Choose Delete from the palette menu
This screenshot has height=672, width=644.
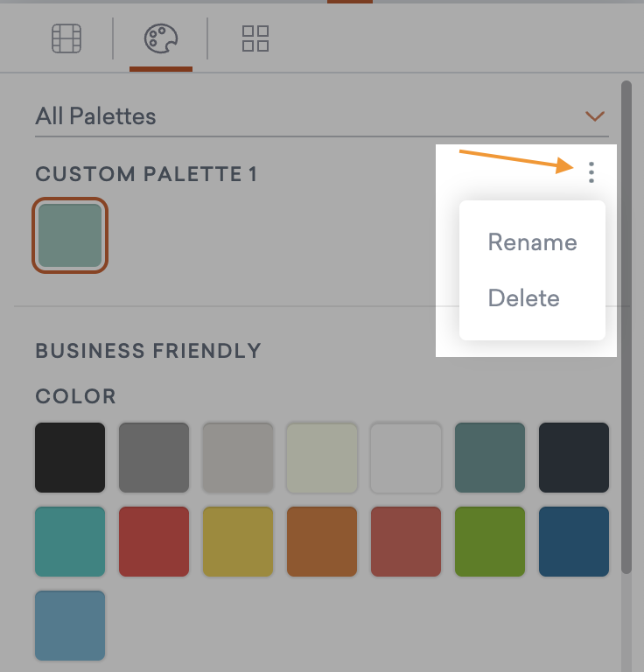(523, 298)
